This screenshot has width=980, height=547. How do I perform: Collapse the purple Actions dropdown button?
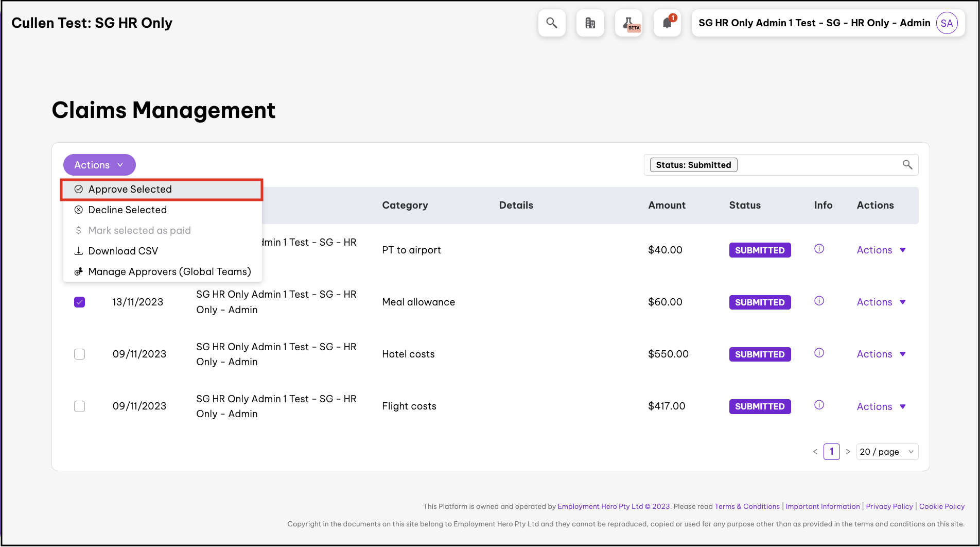point(99,165)
